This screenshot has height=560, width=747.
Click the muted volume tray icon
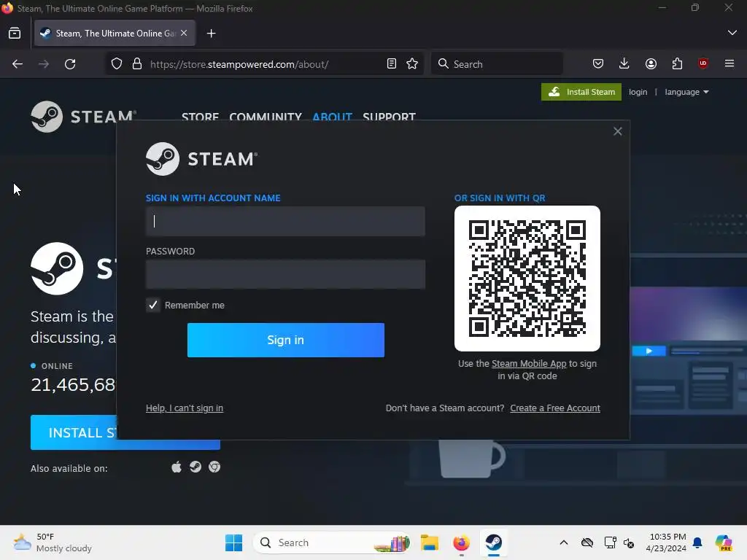(x=629, y=542)
